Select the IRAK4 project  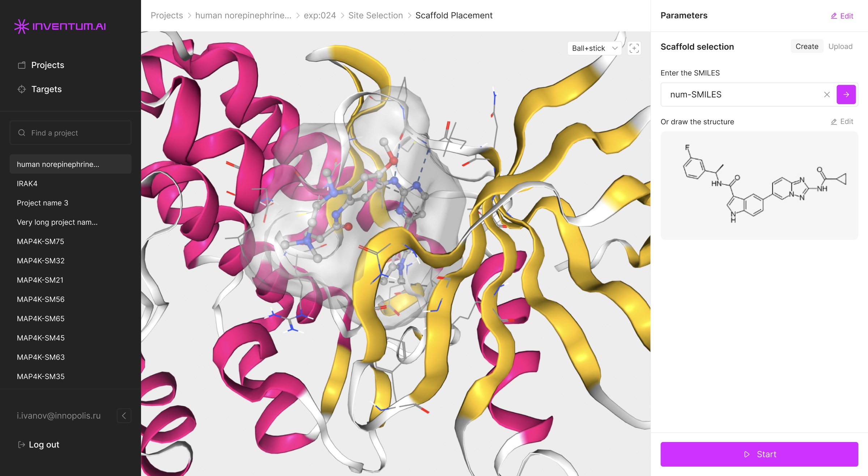71,183
